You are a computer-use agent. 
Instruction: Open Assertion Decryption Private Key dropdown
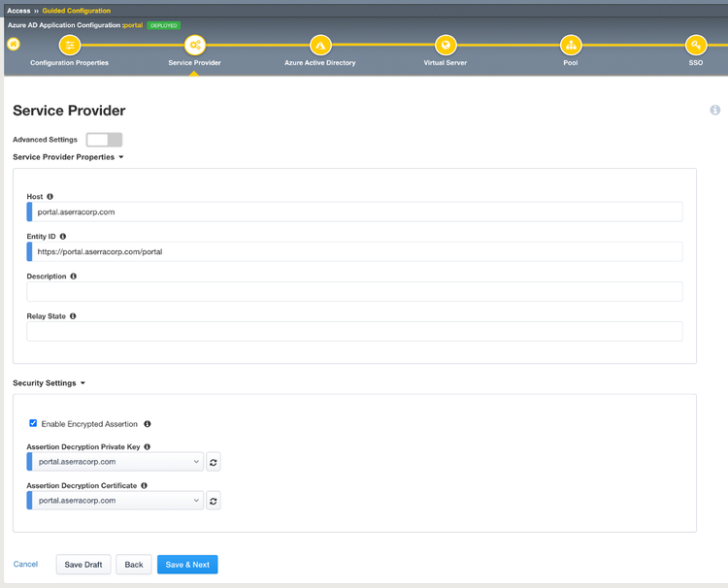116,462
